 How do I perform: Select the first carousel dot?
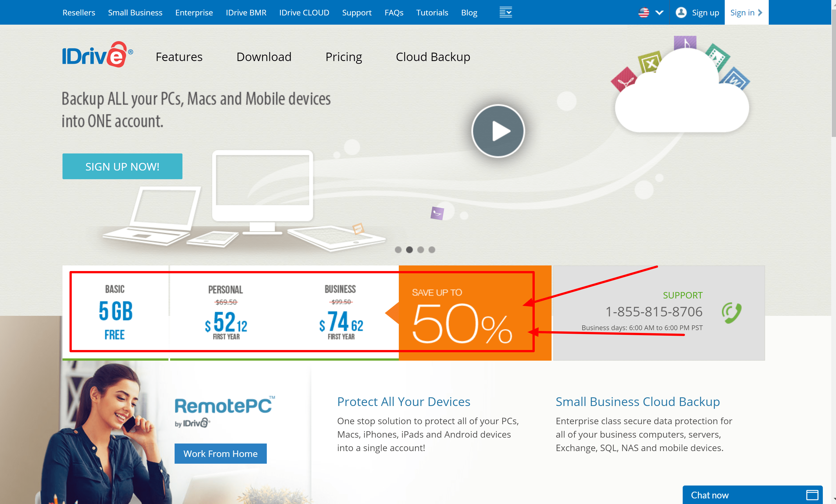pos(398,250)
